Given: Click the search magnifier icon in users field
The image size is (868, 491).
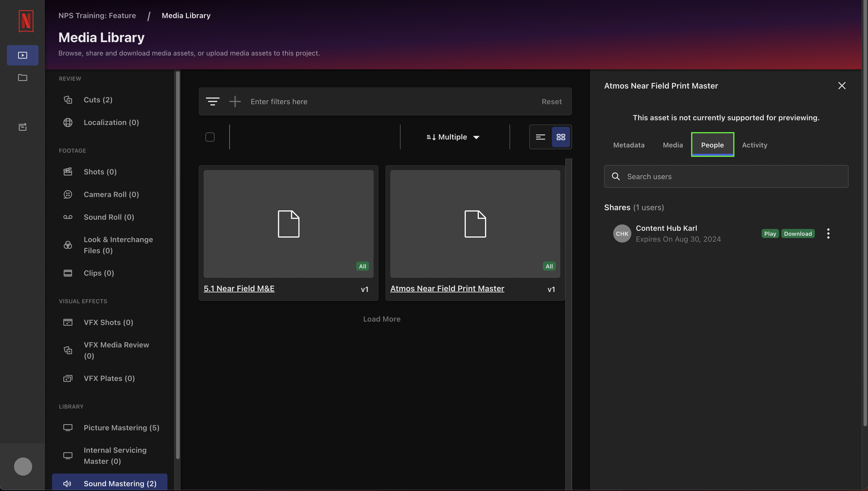Looking at the screenshot, I should 616,176.
